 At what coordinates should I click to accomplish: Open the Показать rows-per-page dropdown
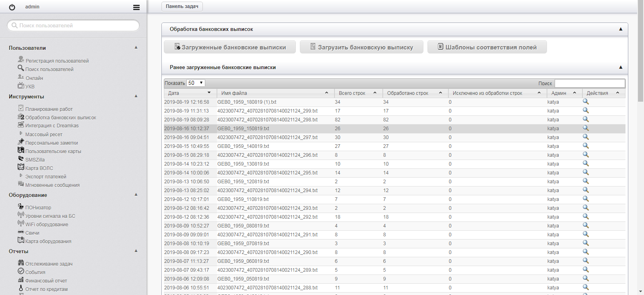coord(196,83)
